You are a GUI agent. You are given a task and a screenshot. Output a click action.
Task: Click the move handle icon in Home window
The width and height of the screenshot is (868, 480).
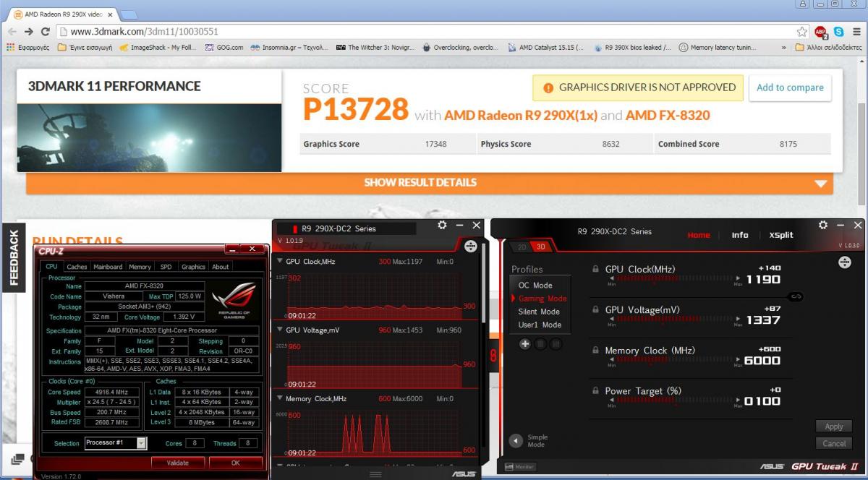[x=844, y=262]
